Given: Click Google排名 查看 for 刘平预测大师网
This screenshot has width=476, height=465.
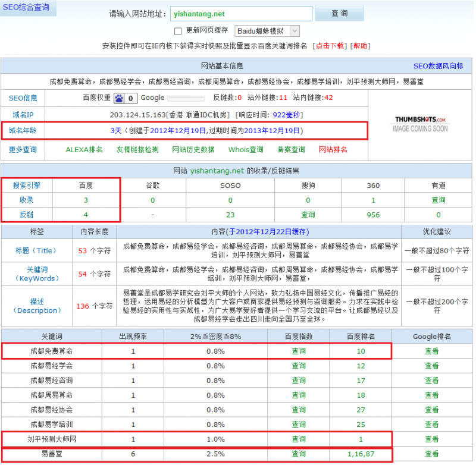Looking at the screenshot, I should (432, 439).
